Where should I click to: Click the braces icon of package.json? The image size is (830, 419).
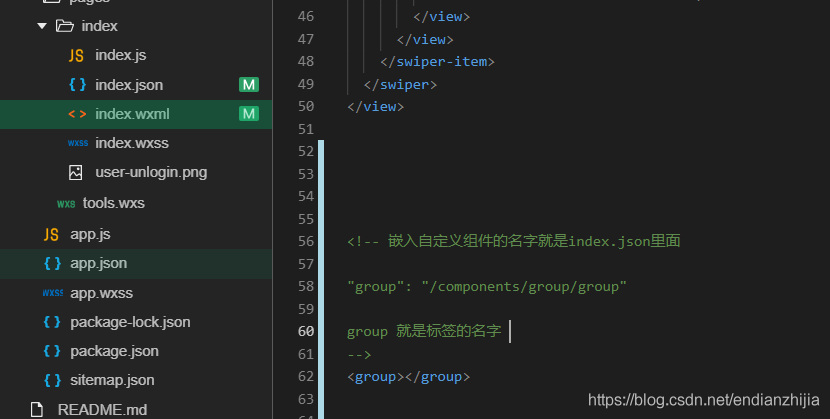(52, 351)
